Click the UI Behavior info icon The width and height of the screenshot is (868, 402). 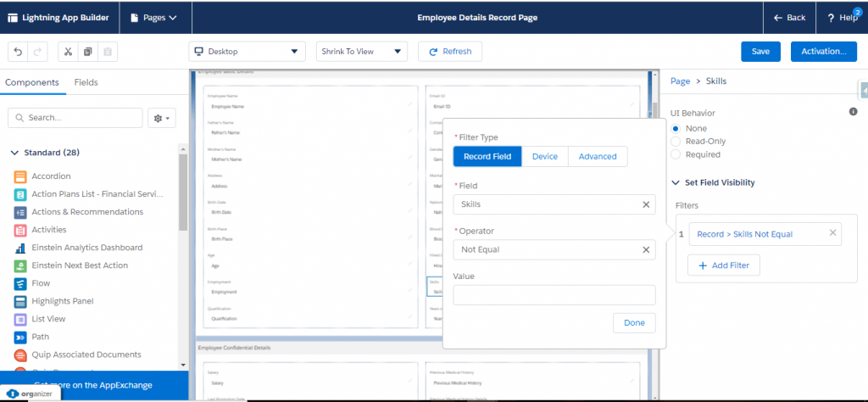point(853,112)
